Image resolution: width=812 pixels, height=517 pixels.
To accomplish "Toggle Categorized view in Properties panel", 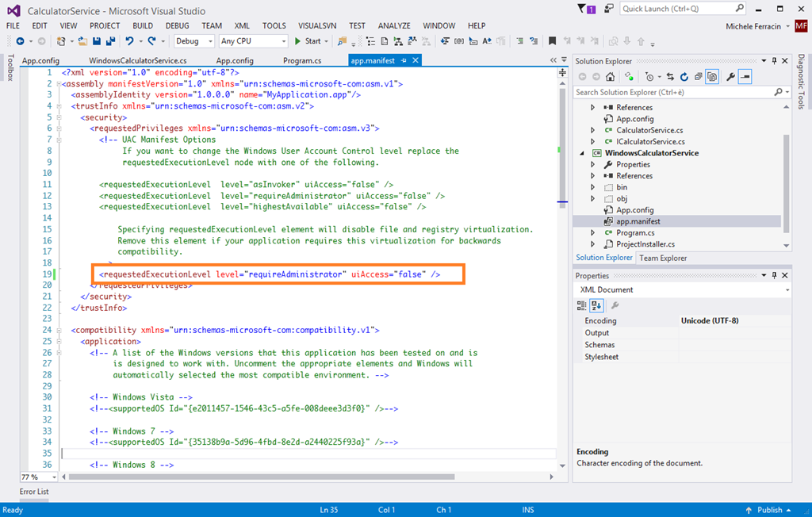I will pos(582,305).
